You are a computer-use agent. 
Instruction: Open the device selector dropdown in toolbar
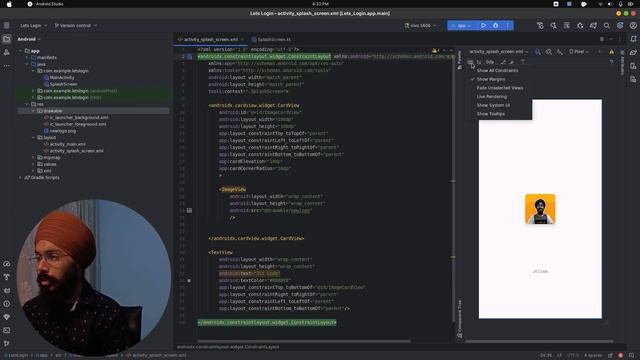click(420, 25)
